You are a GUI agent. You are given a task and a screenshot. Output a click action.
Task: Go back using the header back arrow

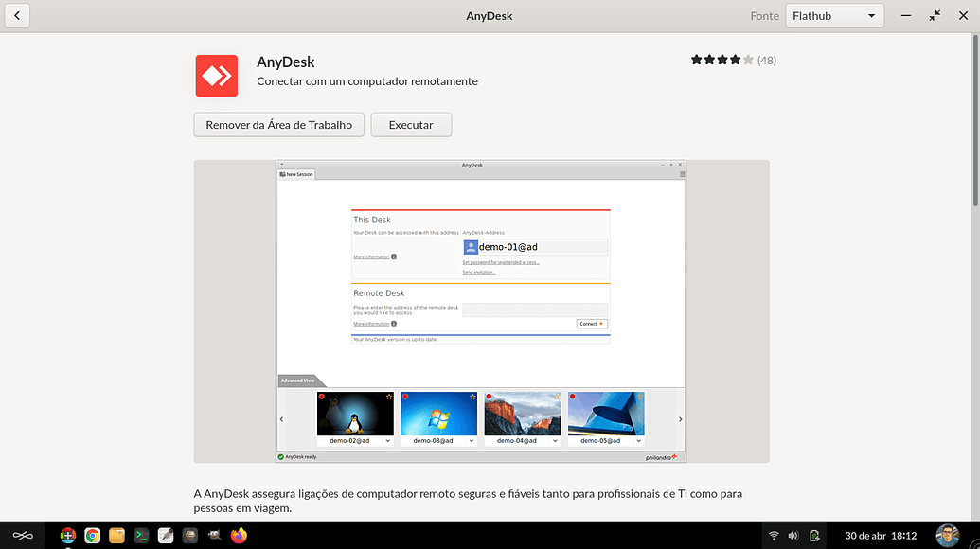click(x=17, y=15)
